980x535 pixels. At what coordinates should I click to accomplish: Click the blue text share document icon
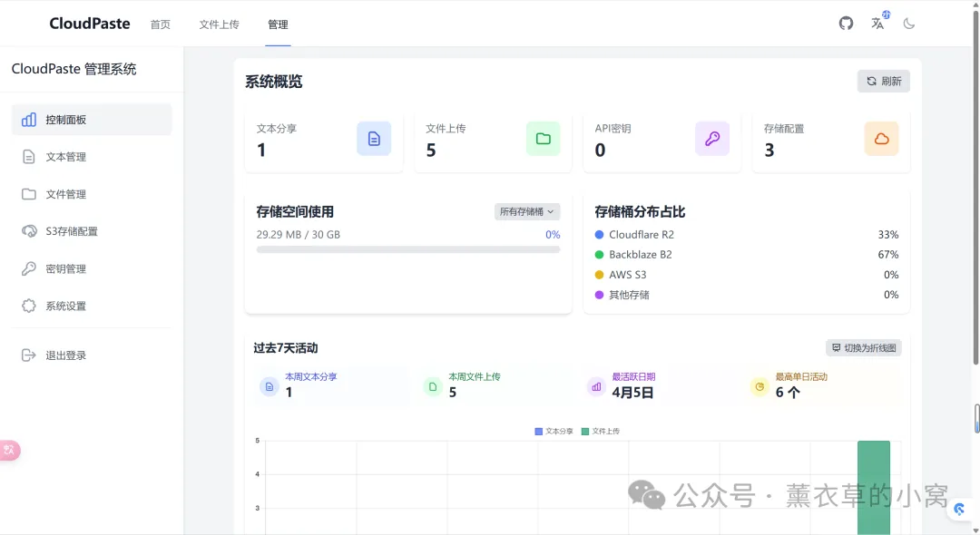[374, 139]
